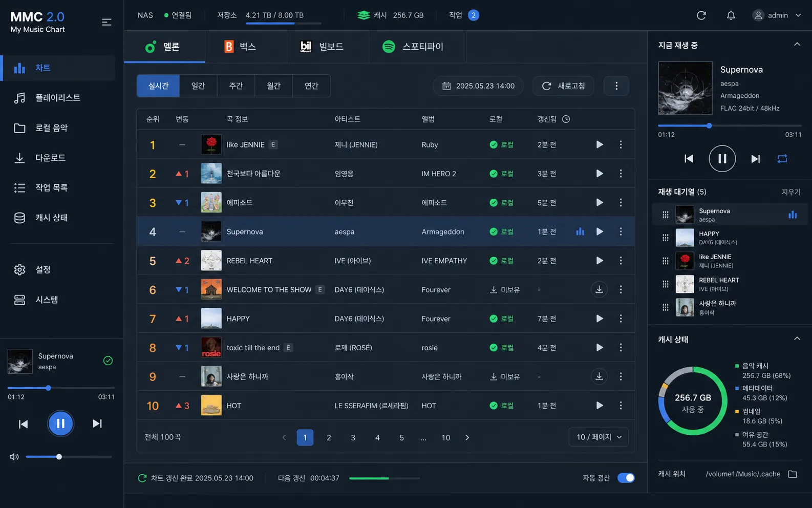Collapse the sidebar with the hamburger icon
This screenshot has width=812, height=508.
[106, 22]
